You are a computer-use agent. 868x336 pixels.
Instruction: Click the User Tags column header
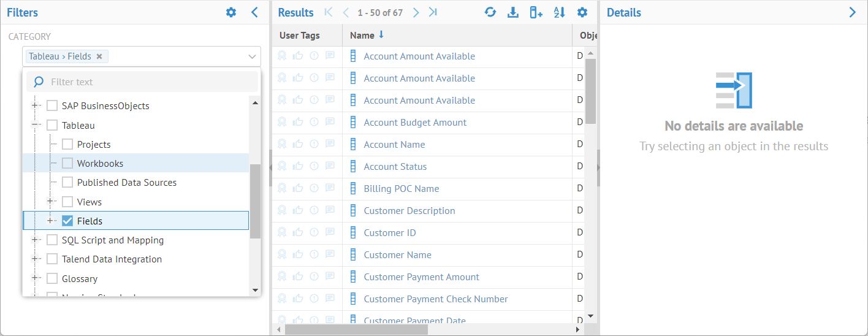pos(300,36)
